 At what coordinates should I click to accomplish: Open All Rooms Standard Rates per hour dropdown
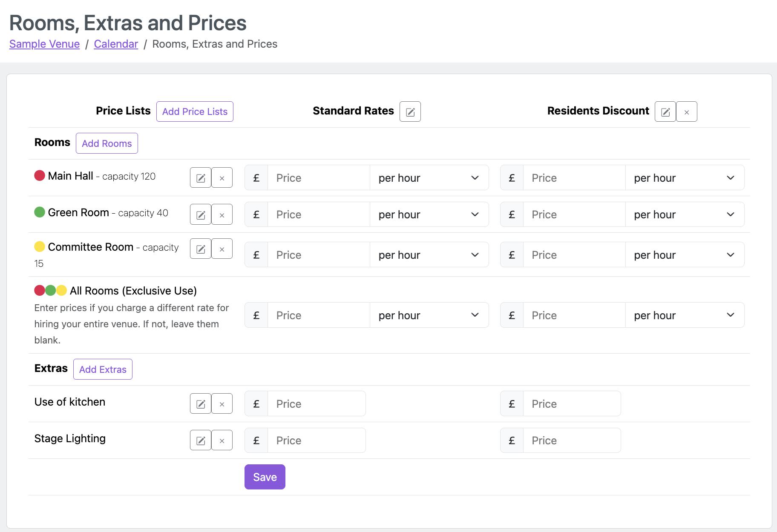[x=429, y=315]
